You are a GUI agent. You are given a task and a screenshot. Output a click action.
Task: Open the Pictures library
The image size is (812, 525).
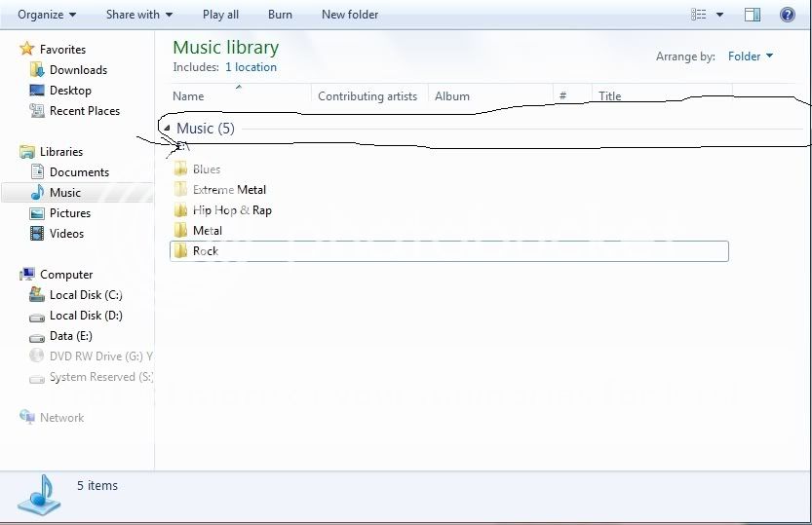coord(70,213)
